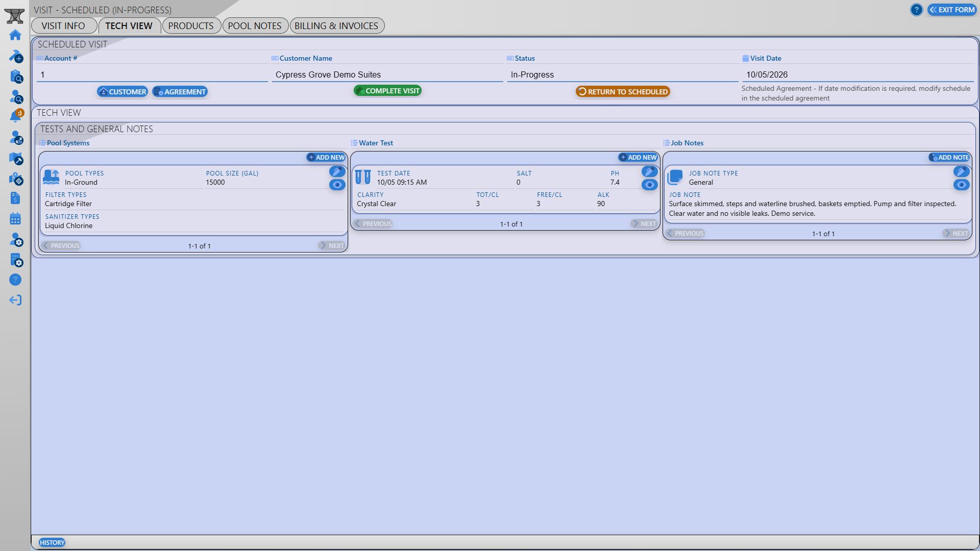Edit the Water Test record with pencil icon
This screenshot has height=551, width=980.
(649, 171)
